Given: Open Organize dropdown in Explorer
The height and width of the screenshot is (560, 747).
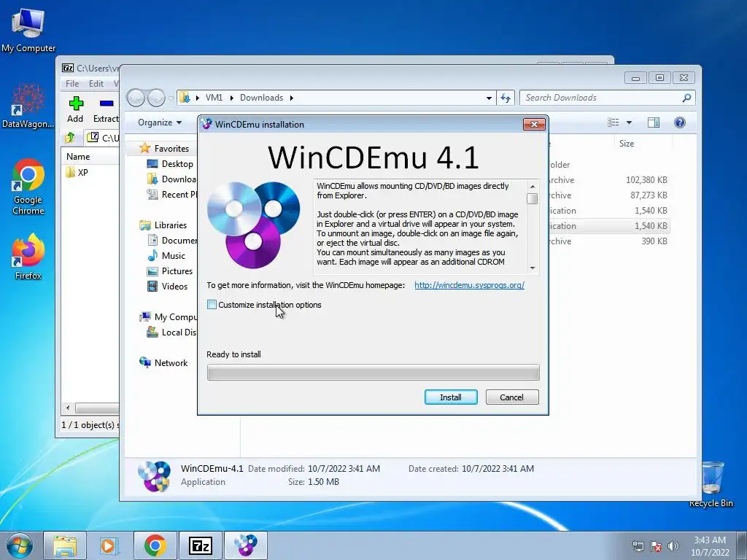Looking at the screenshot, I should pyautogui.click(x=160, y=122).
